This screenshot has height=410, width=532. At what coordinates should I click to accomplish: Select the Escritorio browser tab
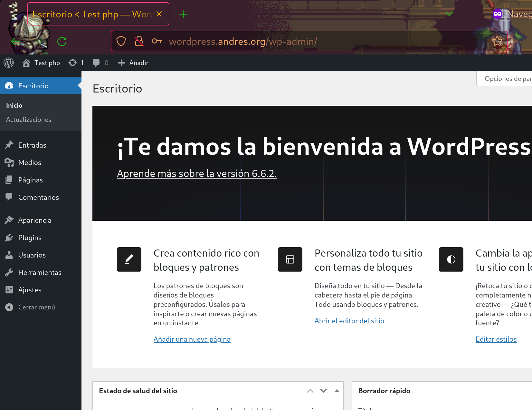click(x=98, y=14)
